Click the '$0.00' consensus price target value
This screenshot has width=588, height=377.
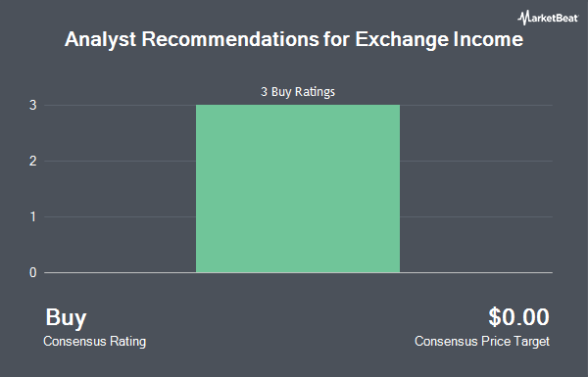pyautogui.click(x=518, y=317)
